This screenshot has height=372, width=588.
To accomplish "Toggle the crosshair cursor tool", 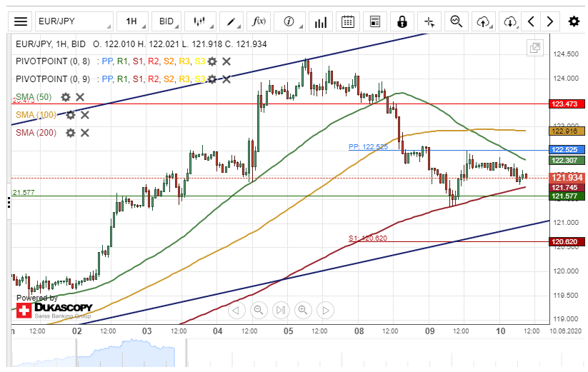I will (x=429, y=21).
